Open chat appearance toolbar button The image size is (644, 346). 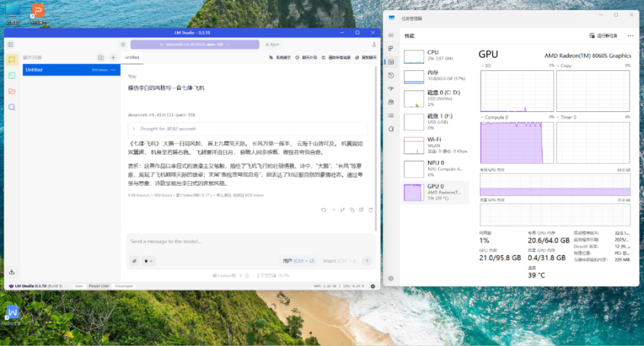tap(307, 58)
